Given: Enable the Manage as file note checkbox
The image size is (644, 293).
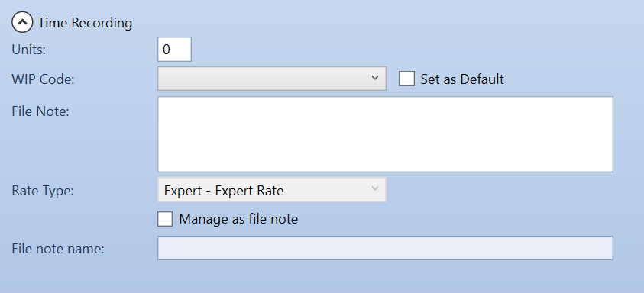Looking at the screenshot, I should pos(165,219).
